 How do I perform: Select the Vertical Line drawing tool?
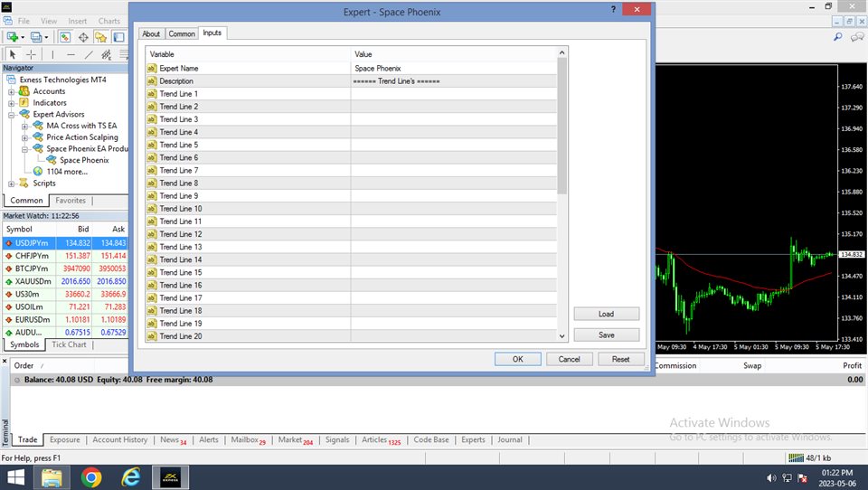[52, 54]
